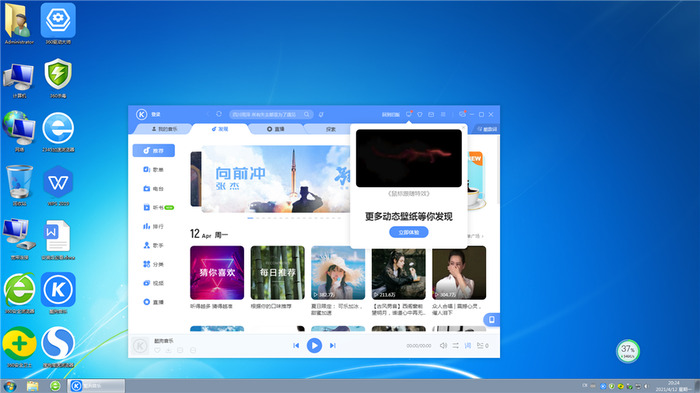Open the Sogou browser desktop icon

(58, 347)
